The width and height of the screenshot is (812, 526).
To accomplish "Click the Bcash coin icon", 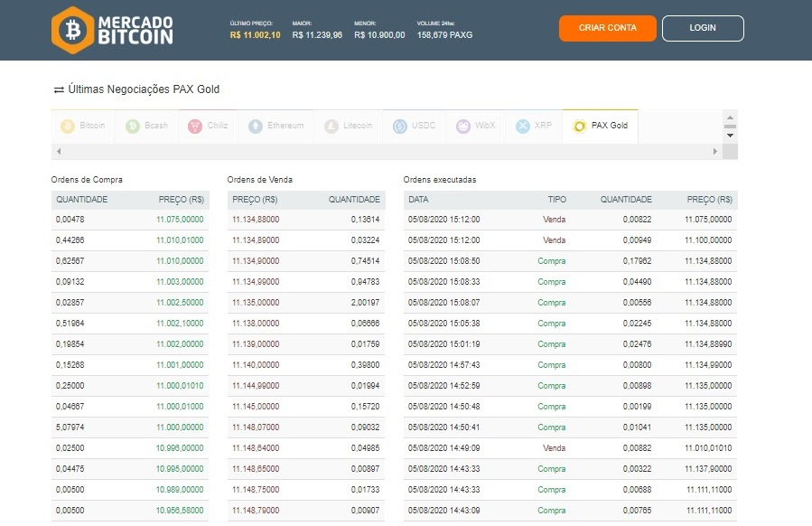I will click(133, 126).
